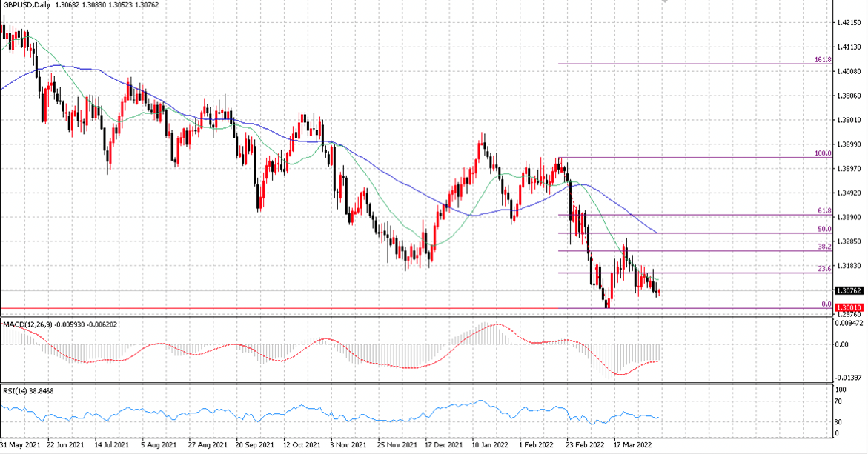
Task: Select the 100.0 Fibonacci level label
Action: [824, 153]
